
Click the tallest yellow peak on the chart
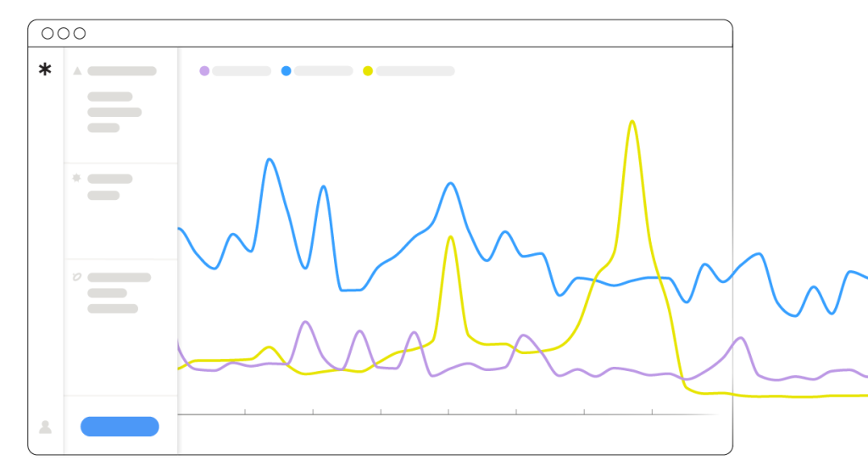tap(632, 123)
